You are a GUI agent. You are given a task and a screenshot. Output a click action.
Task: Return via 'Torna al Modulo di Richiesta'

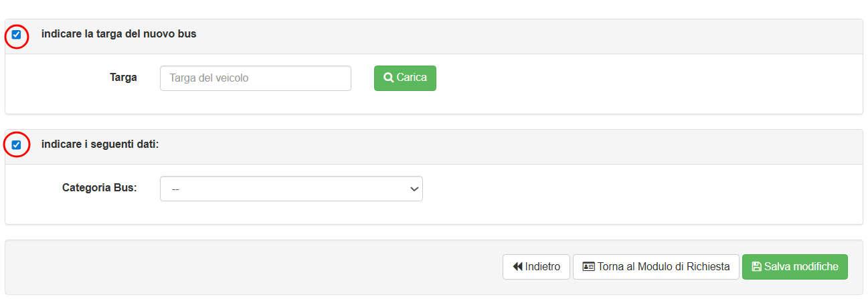pos(656,267)
